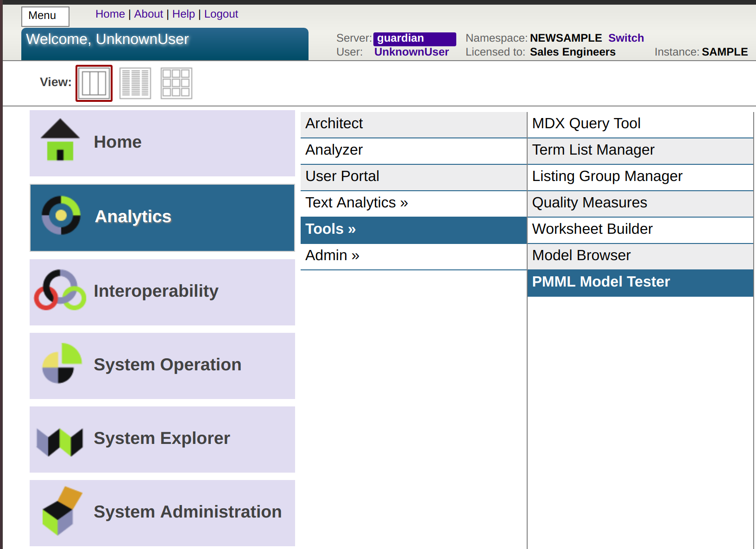Open the Help link

(183, 14)
